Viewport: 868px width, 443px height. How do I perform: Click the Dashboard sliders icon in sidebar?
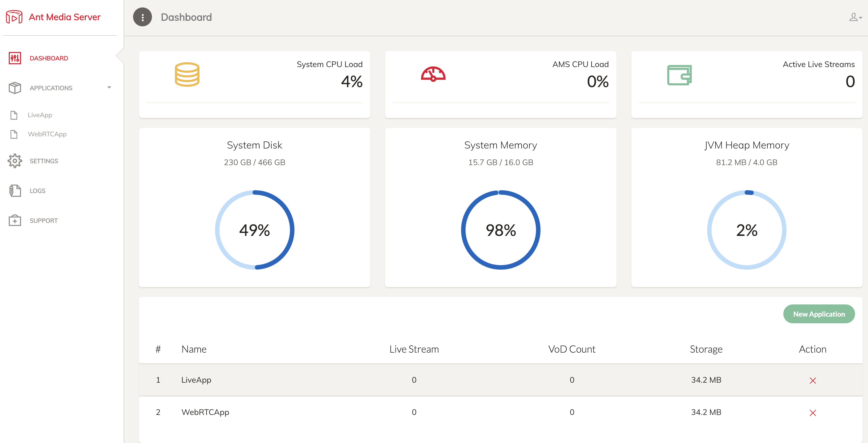click(x=15, y=58)
